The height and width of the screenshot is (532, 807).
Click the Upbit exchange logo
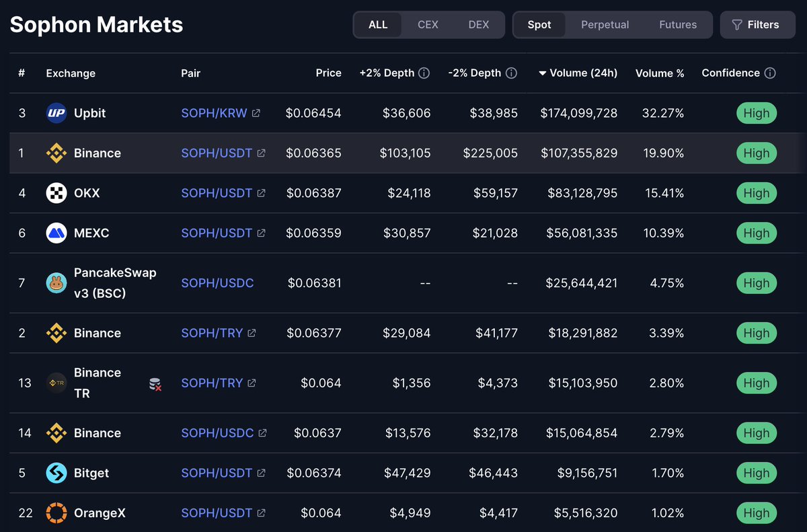click(x=56, y=112)
